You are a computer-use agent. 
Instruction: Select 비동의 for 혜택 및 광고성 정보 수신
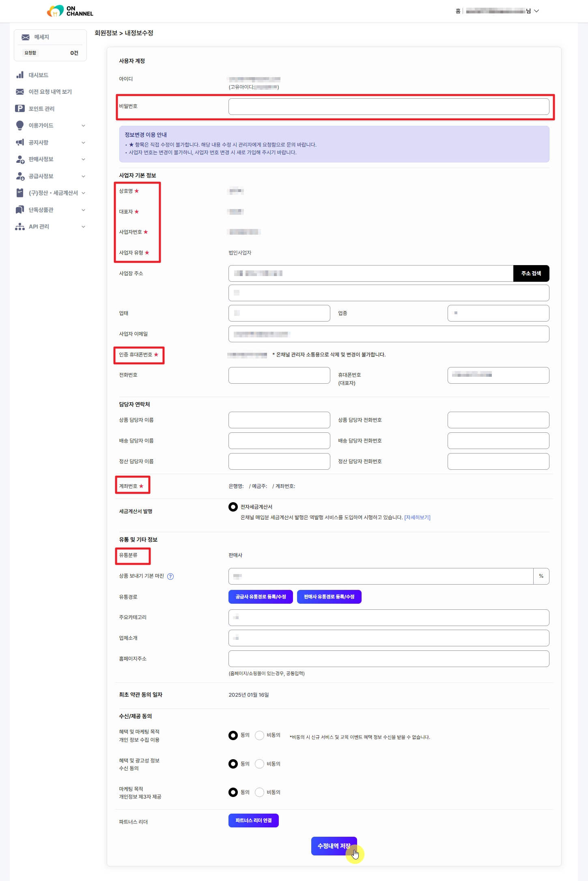(x=260, y=764)
